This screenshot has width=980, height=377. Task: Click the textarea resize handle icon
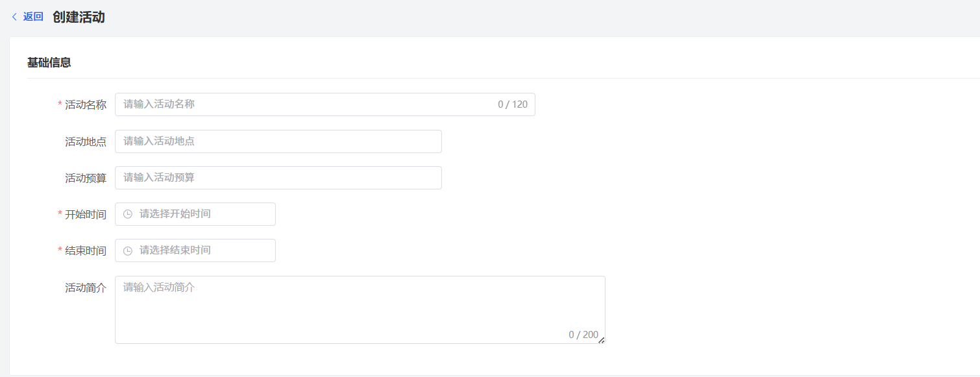[601, 340]
